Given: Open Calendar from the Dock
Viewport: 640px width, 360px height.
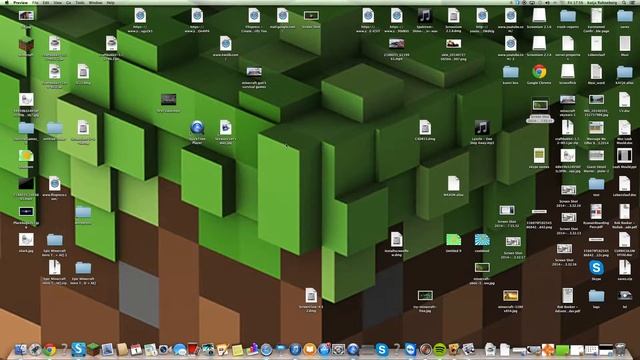Looking at the screenshot, I should (136, 350).
